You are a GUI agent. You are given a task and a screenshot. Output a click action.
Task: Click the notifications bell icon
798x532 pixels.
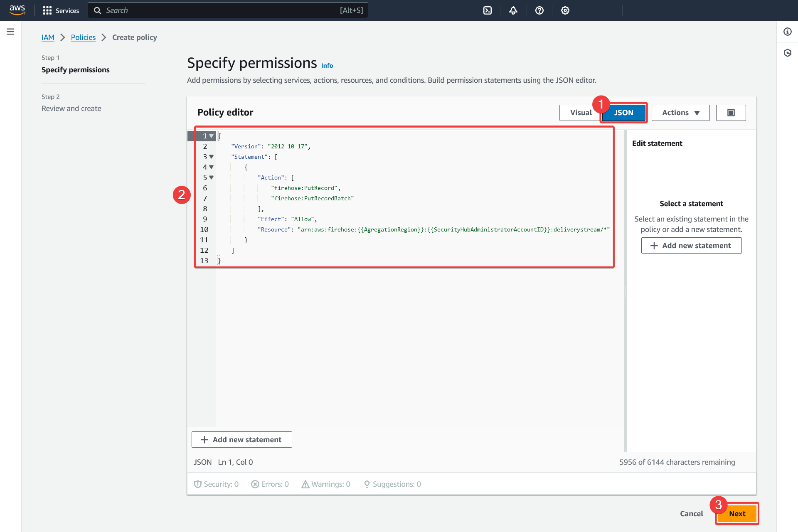tap(513, 10)
